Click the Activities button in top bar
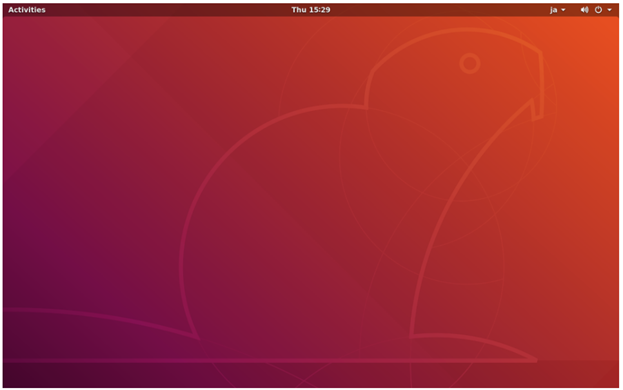 point(27,10)
